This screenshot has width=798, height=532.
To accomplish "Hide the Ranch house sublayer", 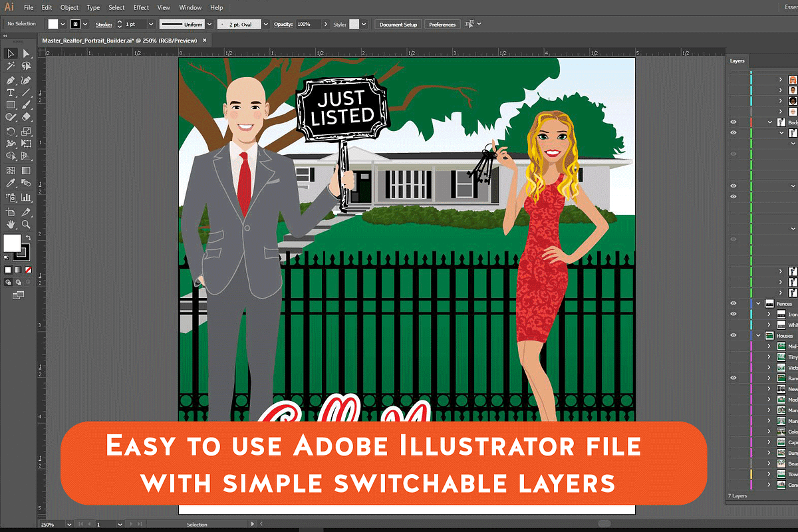I will (x=733, y=378).
